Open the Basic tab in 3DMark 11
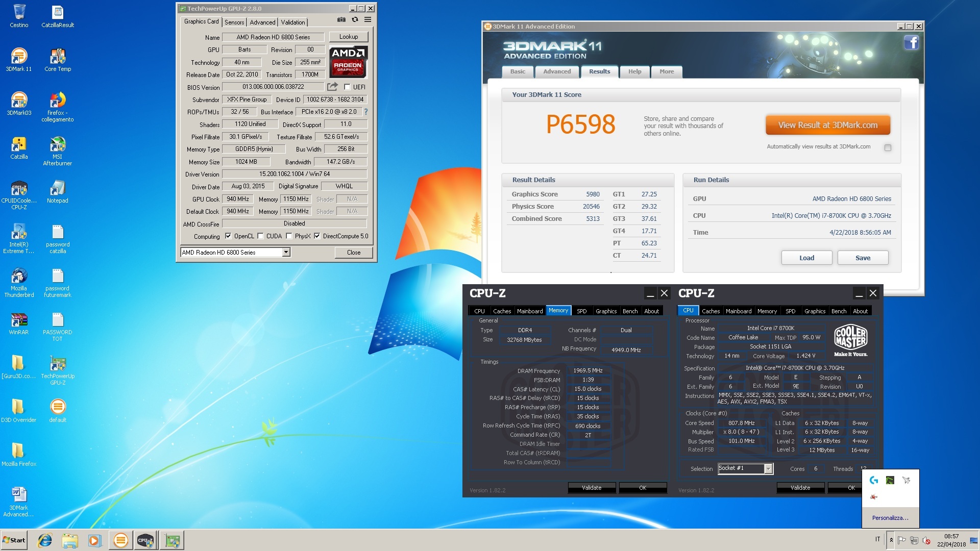 click(518, 71)
